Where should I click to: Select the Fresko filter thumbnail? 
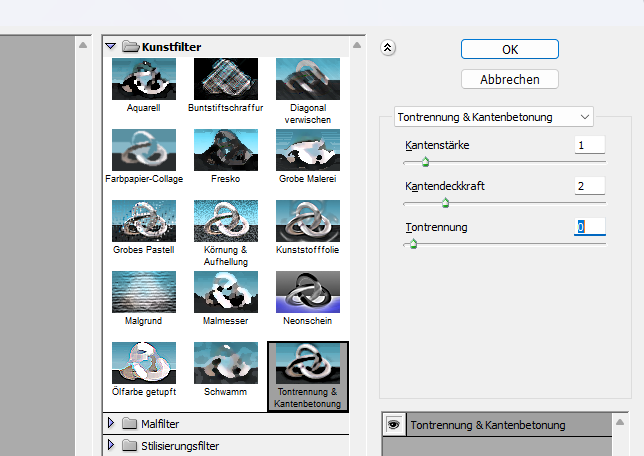click(226, 150)
